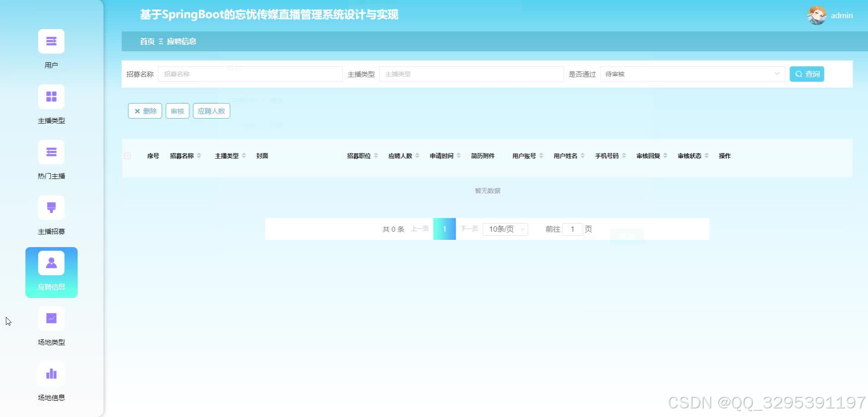Select the highlighted 应聘信息 sidebar icon

click(51, 263)
